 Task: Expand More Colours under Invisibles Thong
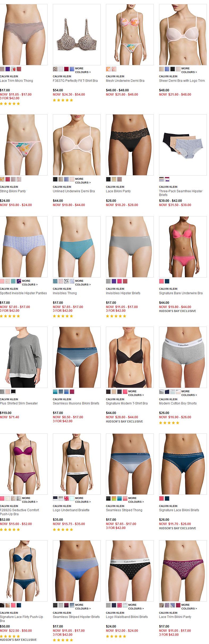coord(83,283)
